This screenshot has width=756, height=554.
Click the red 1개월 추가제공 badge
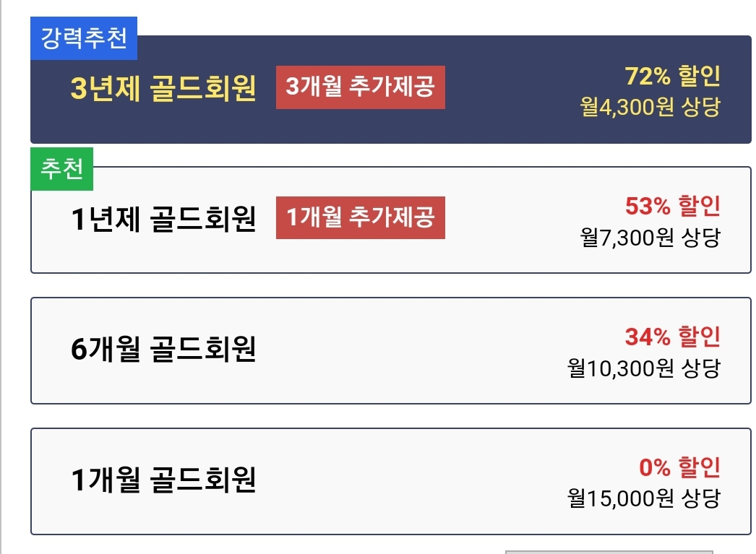pos(360,217)
